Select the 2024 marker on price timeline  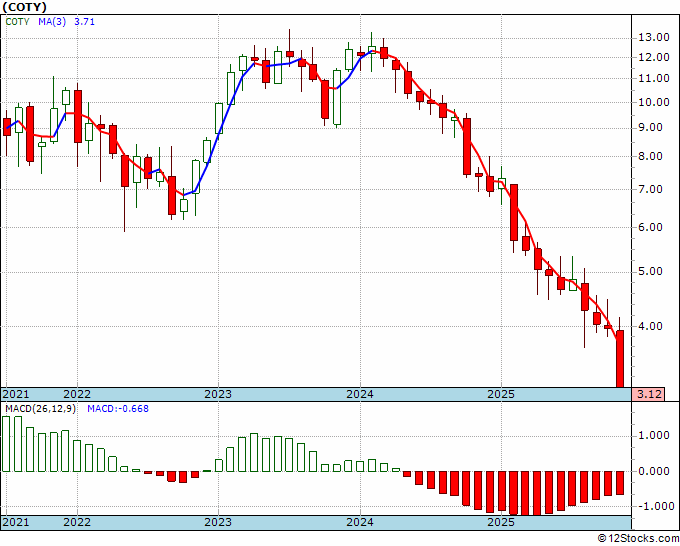click(x=360, y=394)
